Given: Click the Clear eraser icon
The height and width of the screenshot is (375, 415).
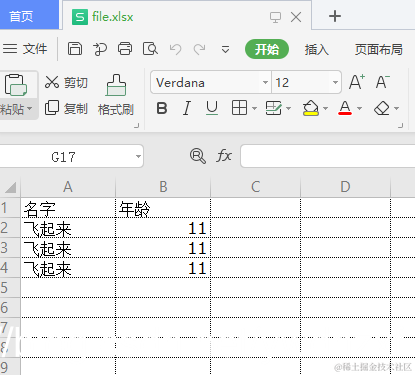Looking at the screenshot, I should 382,108.
